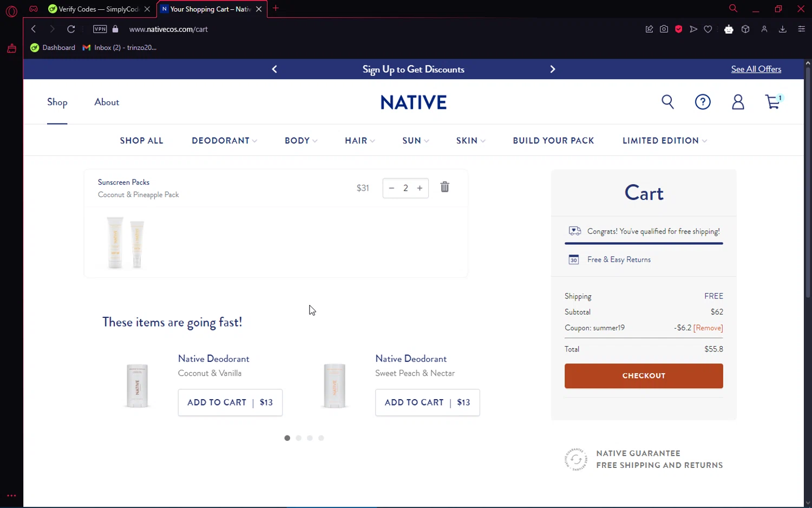Screen dimensions: 812x508
Task: Click the Coconut & Vanilla deodorant image
Action: (137, 386)
